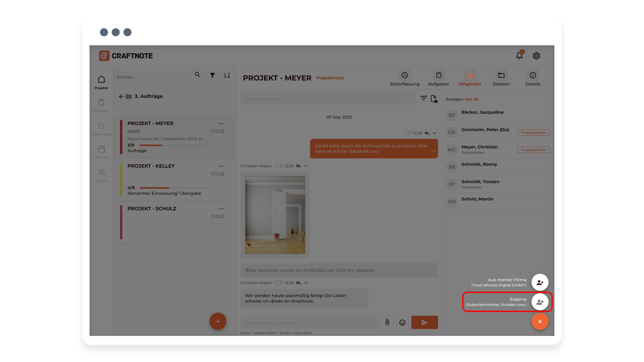The width and height of the screenshot is (644, 362).
Task: Select member Schulz, Martin
Action: click(498, 202)
